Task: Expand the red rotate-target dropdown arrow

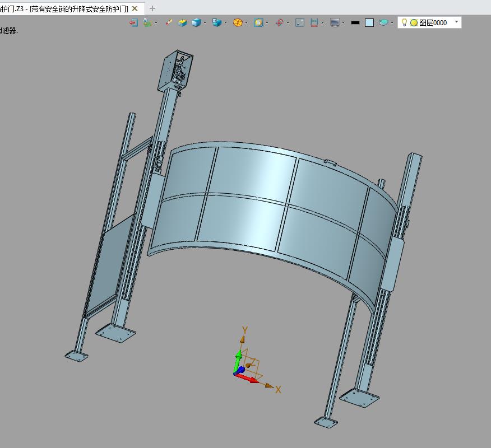Action: [x=288, y=23]
